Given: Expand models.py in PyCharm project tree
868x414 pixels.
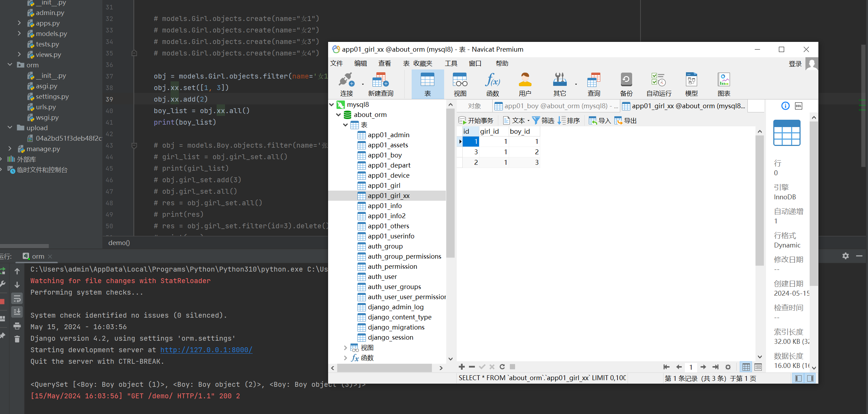Looking at the screenshot, I should point(19,34).
